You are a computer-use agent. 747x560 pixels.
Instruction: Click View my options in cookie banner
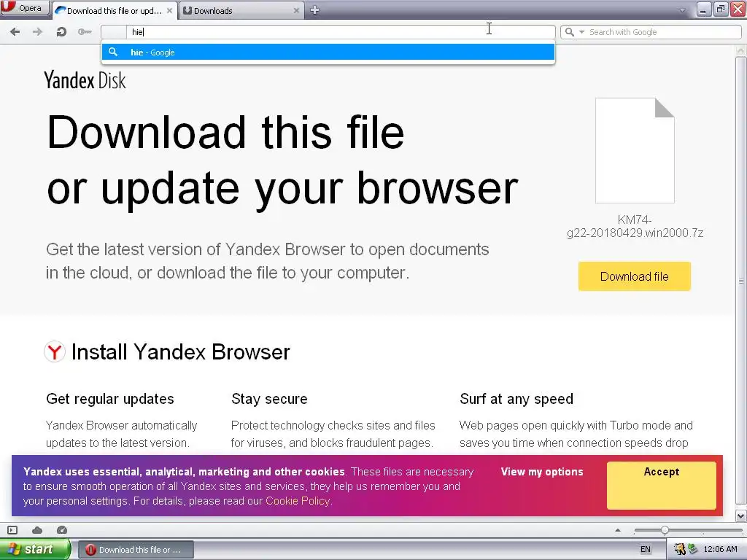[542, 472]
